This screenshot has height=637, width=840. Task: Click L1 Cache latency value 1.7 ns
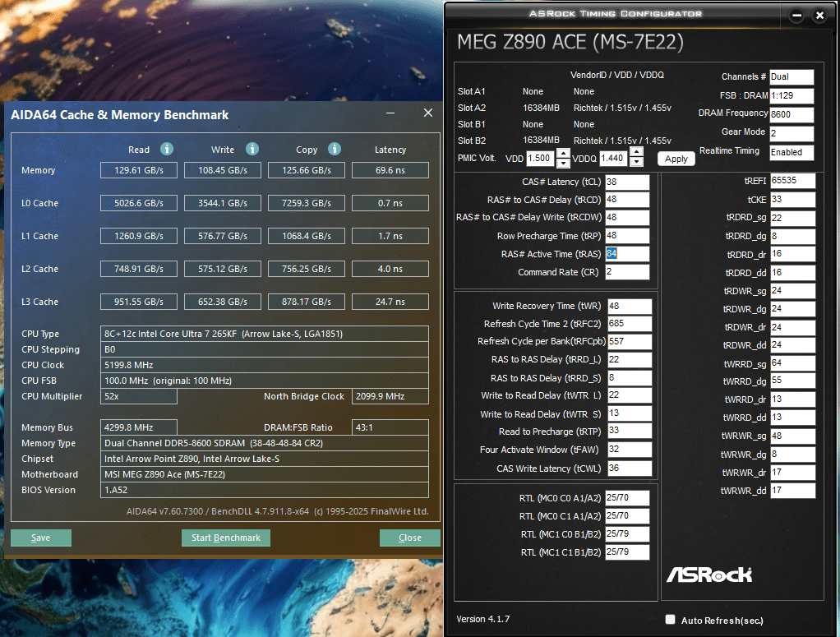point(390,236)
